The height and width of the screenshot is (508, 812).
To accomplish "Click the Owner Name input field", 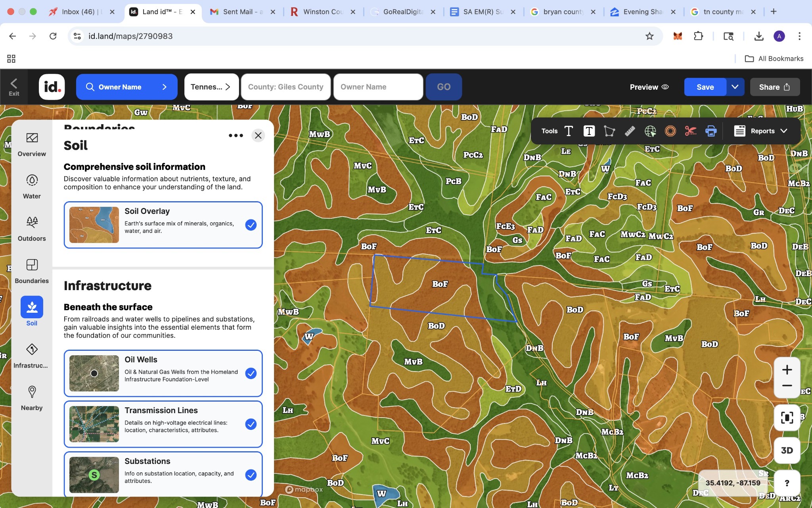I will (378, 87).
